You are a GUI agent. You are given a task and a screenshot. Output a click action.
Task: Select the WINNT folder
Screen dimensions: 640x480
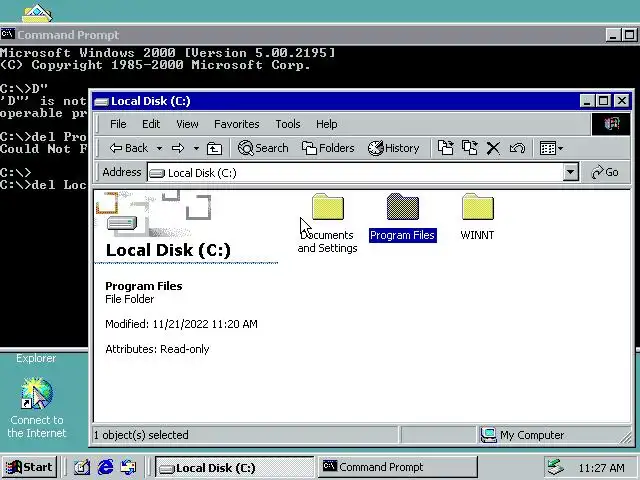[x=477, y=217]
